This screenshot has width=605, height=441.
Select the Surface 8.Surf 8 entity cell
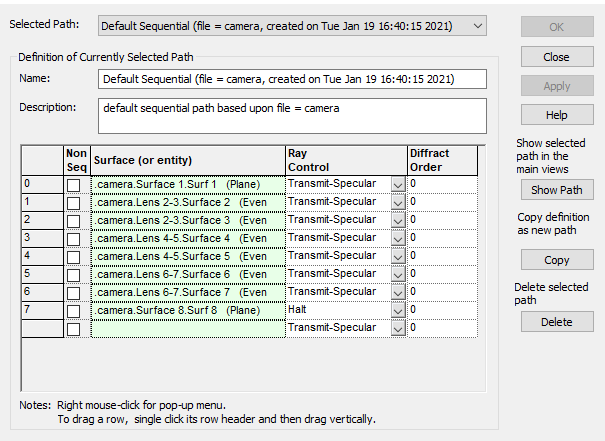186,310
